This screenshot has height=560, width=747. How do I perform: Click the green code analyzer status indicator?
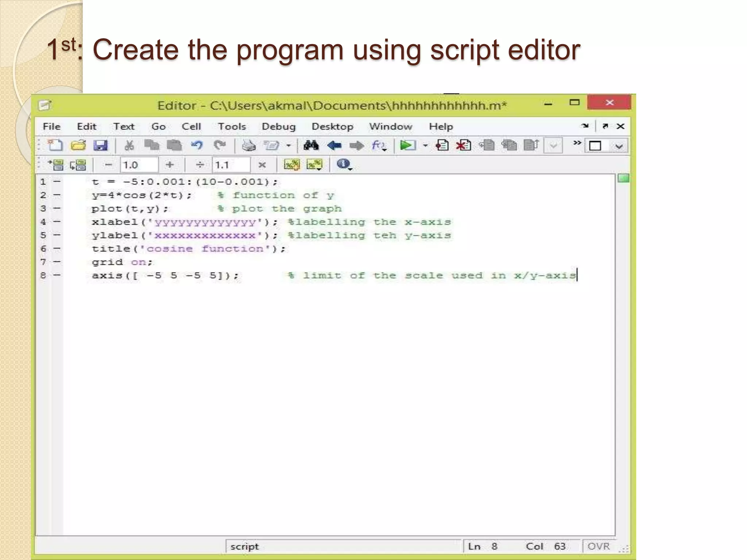click(623, 178)
